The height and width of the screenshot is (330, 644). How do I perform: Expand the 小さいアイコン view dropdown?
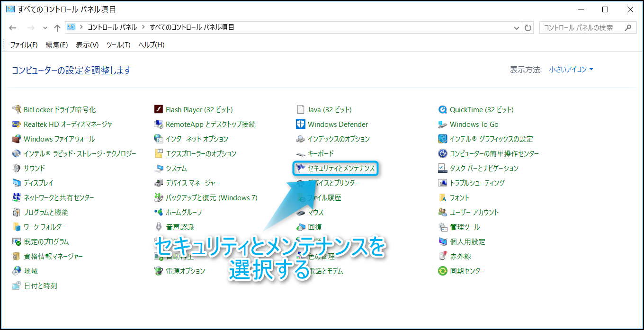point(571,70)
